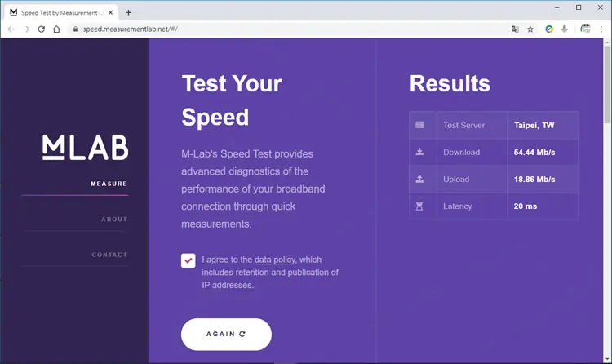Run the test with AGAIN button
The image size is (612, 364).
coord(226,335)
